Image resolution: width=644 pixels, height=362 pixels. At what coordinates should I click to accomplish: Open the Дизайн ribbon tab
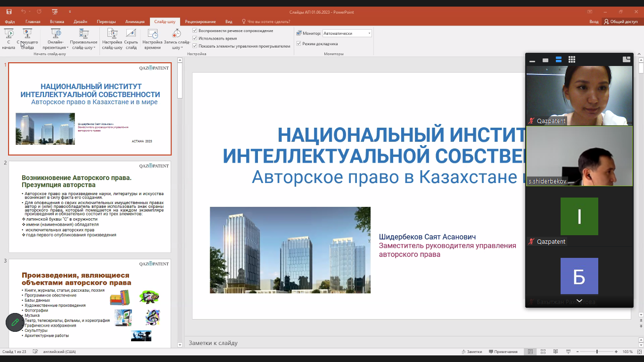tap(80, 22)
